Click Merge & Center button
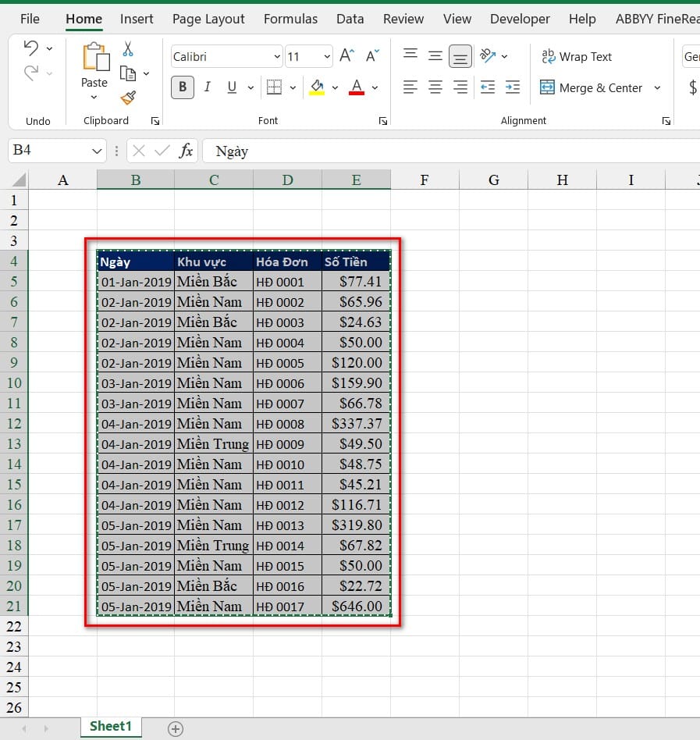 coord(592,87)
